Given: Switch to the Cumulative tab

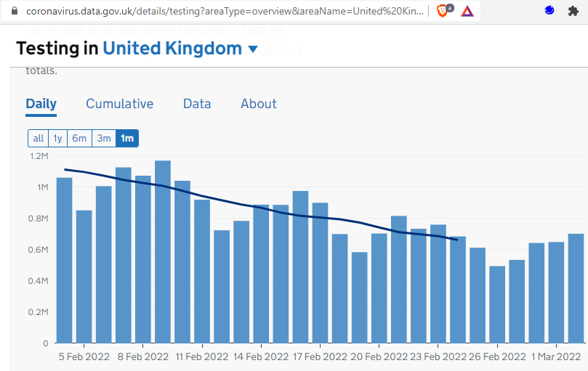Looking at the screenshot, I should pos(119,104).
